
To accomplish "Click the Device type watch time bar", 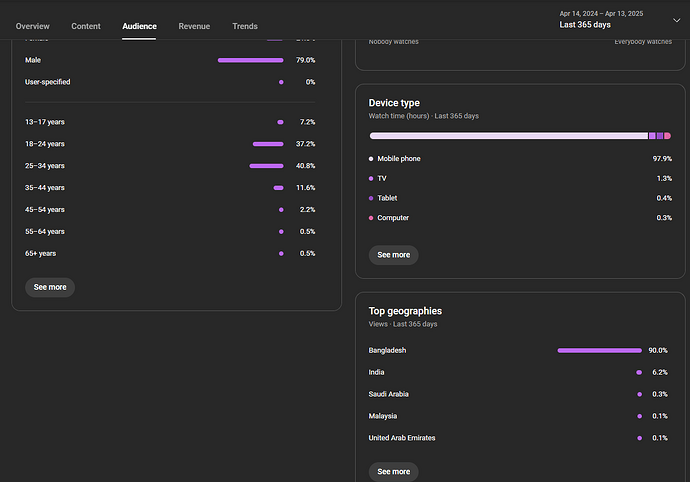I will tap(520, 136).
